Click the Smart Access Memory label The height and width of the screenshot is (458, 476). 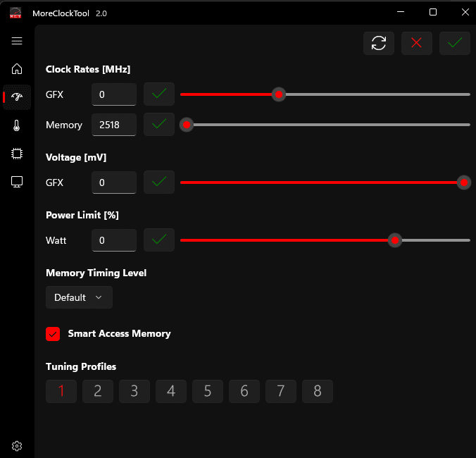(119, 333)
